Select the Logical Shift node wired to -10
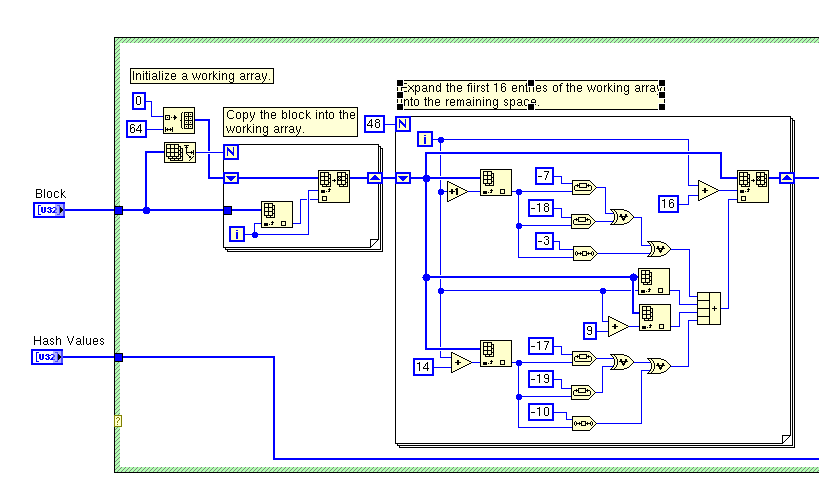 coord(583,422)
